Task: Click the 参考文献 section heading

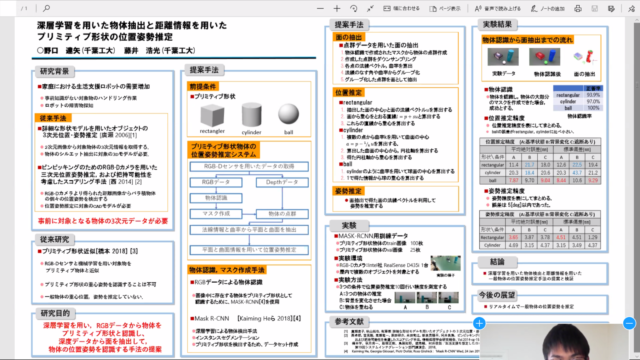Action: pyautogui.click(x=349, y=322)
